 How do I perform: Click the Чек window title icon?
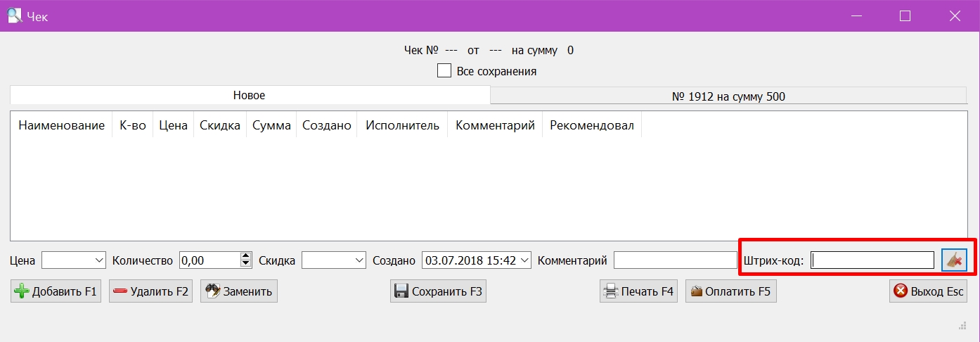pos(14,15)
